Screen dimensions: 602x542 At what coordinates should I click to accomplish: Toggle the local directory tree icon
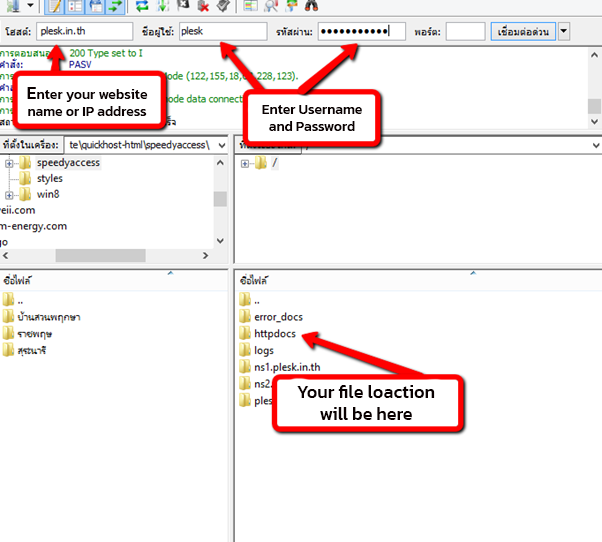(74, 5)
